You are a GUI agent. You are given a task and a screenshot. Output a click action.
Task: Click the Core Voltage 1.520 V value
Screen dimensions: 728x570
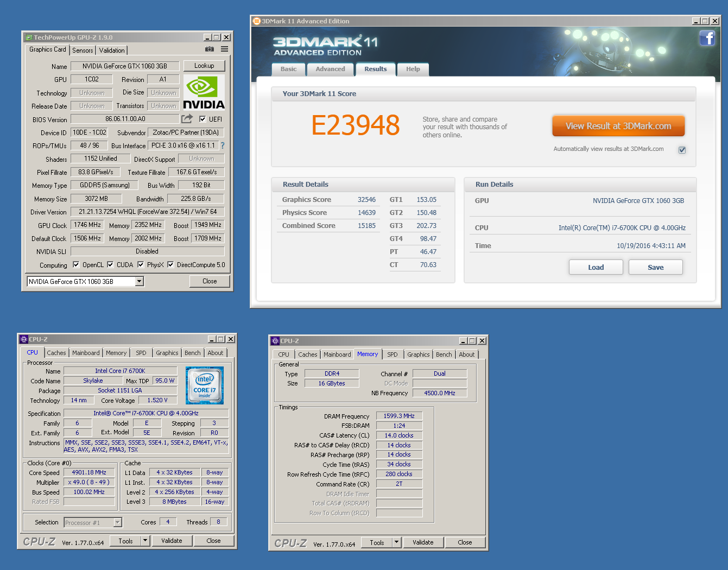click(157, 400)
